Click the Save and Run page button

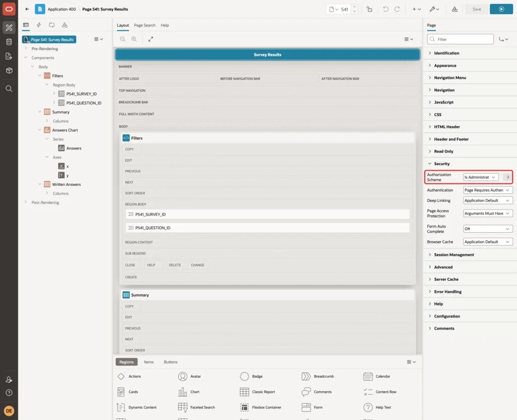(x=501, y=9)
